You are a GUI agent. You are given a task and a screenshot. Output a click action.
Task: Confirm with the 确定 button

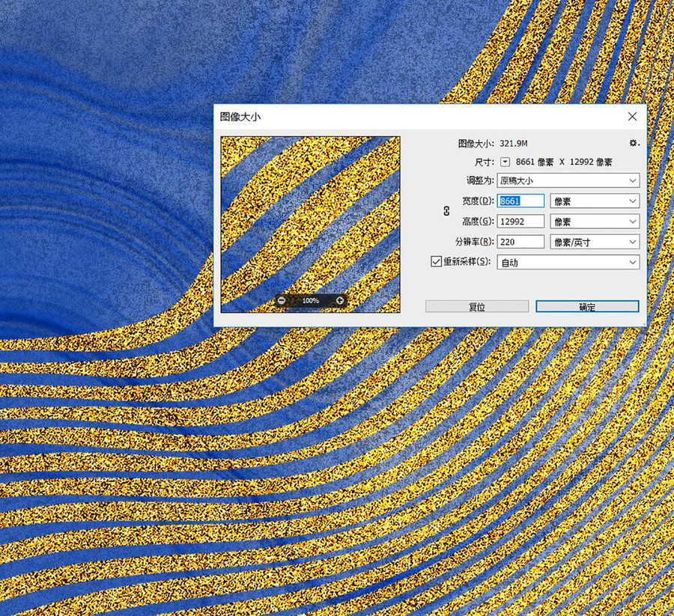[588, 306]
